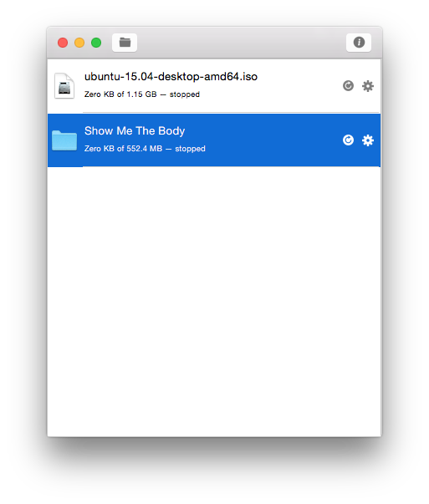Resume the Show Me The Body torrent
The width and height of the screenshot is (429, 504).
tap(348, 140)
